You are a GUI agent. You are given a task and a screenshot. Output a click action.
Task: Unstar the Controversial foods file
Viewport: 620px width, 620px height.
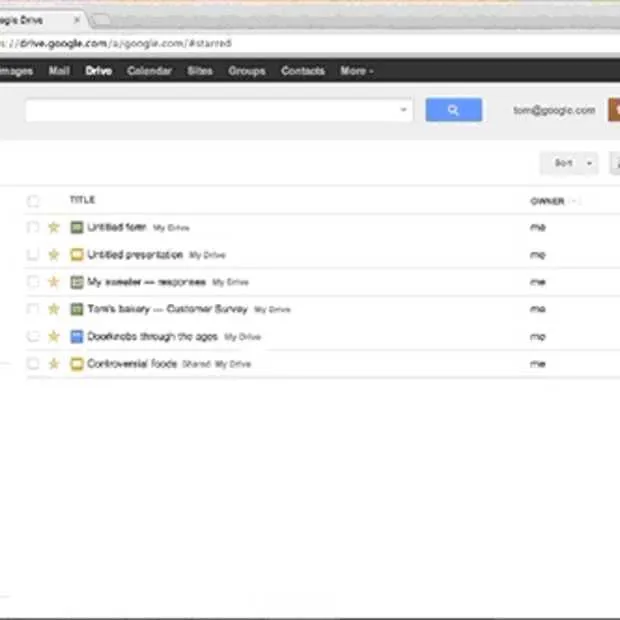(54, 363)
